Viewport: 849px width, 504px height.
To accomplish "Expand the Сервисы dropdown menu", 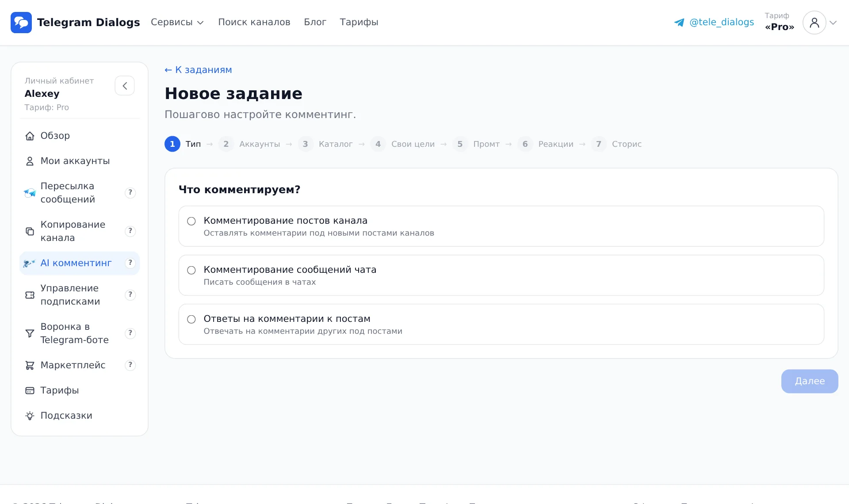I will [x=177, y=22].
